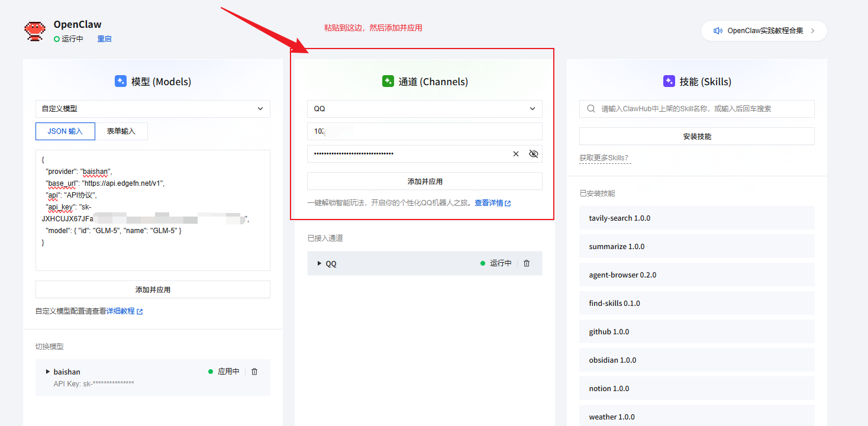Viewport: 868px width, 426px height.
Task: Click the QQ channel 运行中 status
Action: [x=496, y=263]
